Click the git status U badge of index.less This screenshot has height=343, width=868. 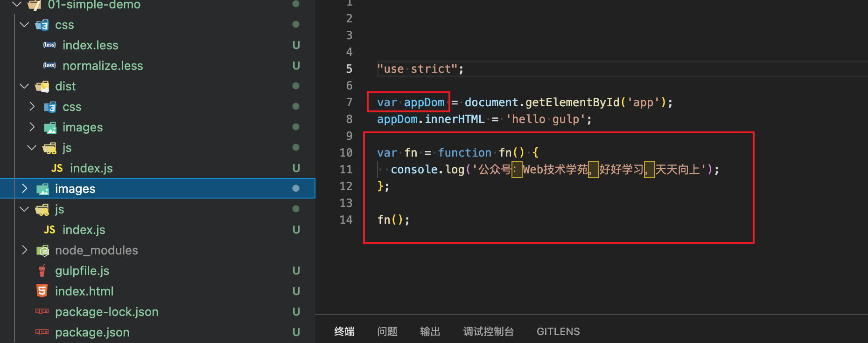point(296,45)
